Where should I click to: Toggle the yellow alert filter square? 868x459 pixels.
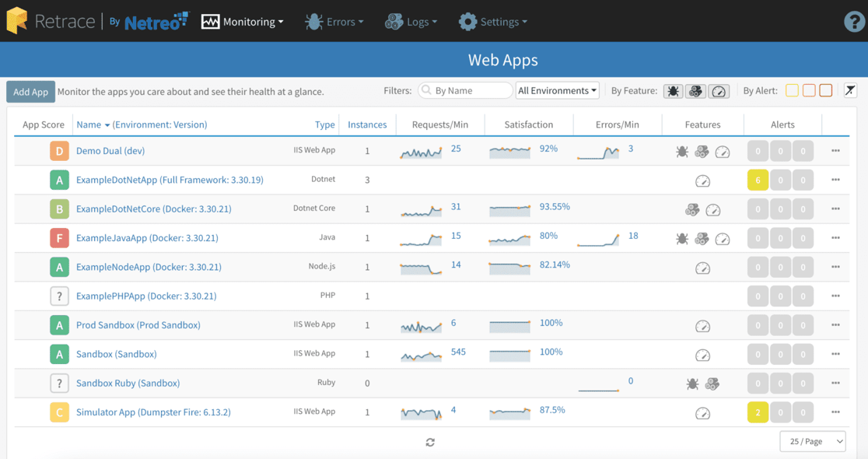tap(792, 90)
